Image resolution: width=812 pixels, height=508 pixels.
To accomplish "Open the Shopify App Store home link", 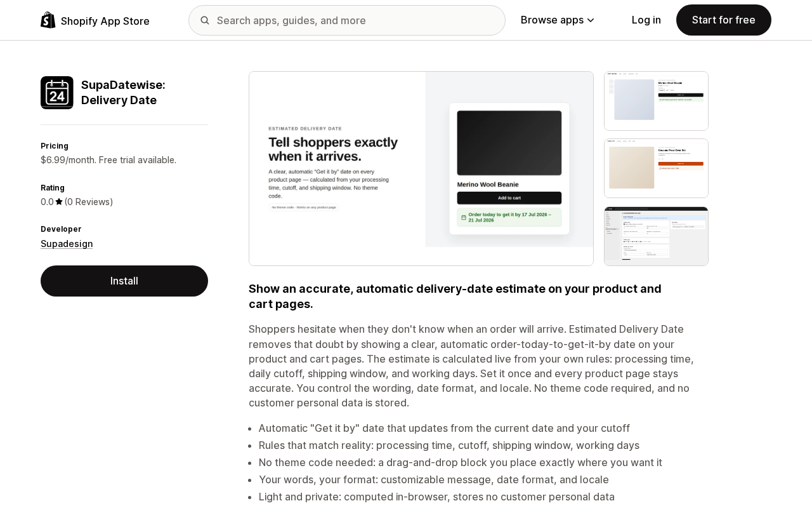I will click(95, 20).
